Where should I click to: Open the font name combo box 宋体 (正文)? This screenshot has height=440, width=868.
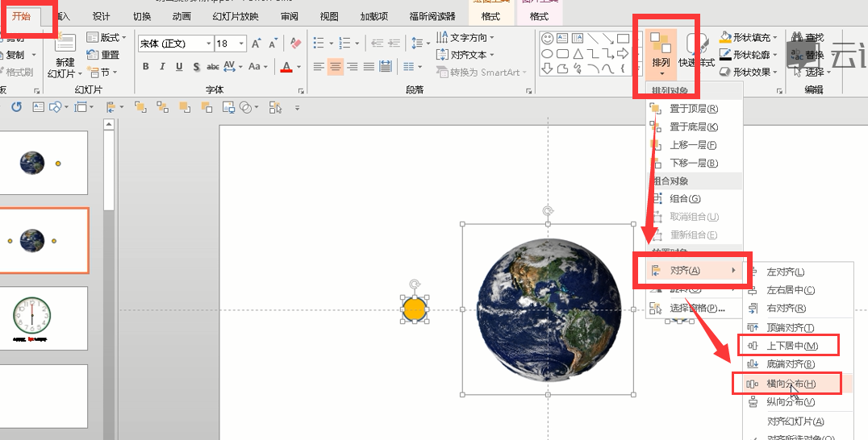pos(176,44)
